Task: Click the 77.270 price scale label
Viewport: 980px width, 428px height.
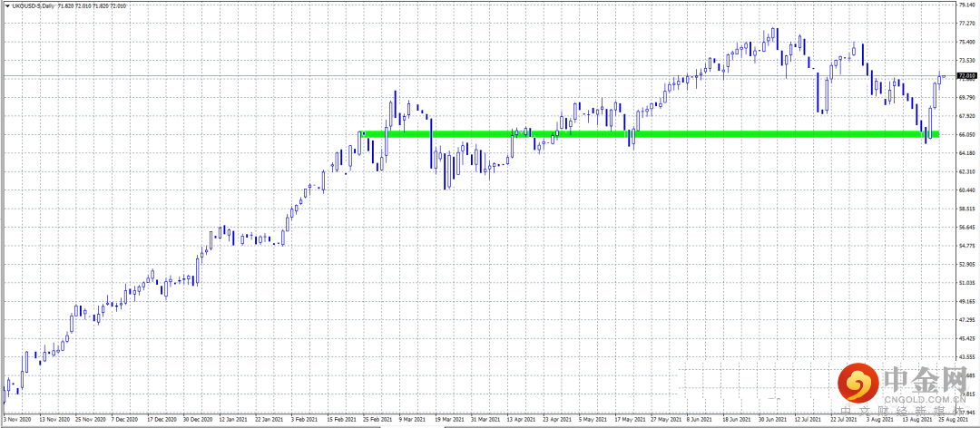Action: pos(966,23)
